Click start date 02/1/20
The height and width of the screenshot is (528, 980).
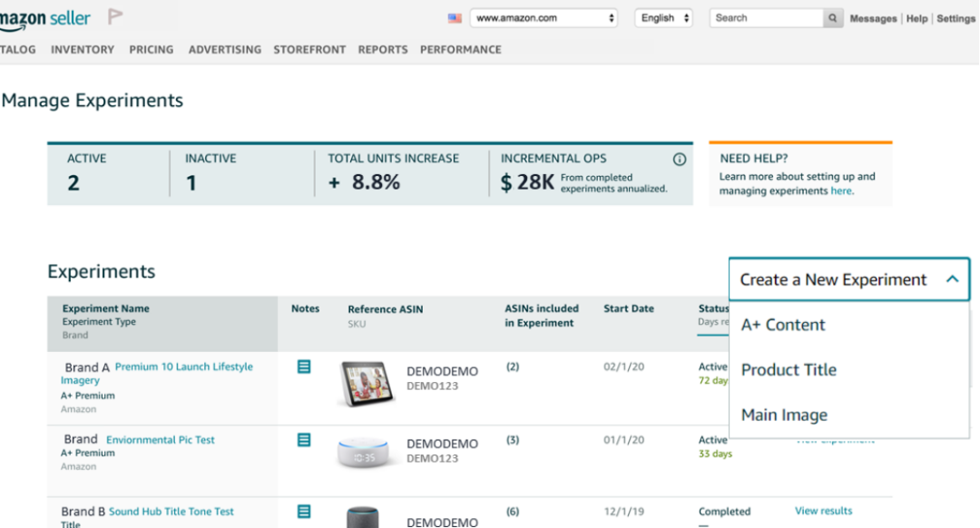pyautogui.click(x=623, y=367)
